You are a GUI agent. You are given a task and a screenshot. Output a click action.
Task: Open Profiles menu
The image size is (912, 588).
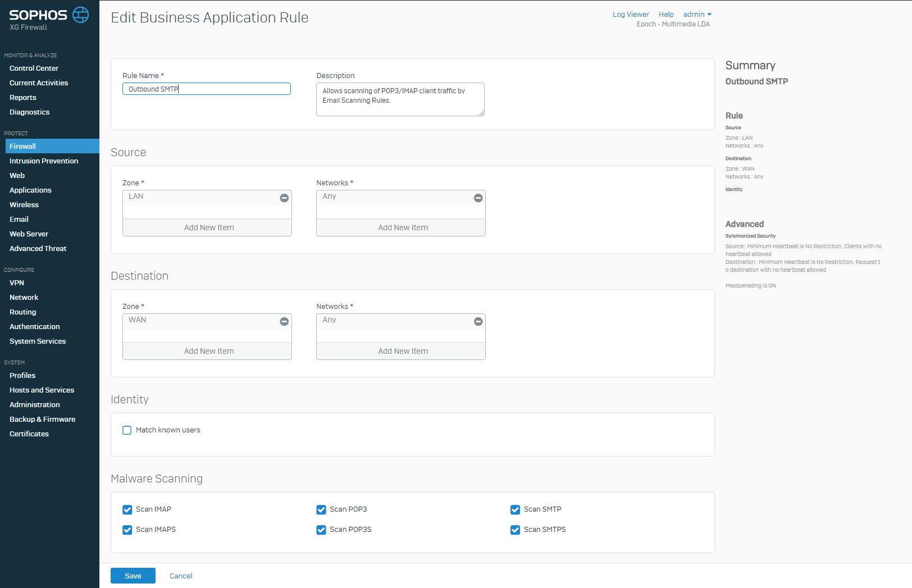click(22, 375)
